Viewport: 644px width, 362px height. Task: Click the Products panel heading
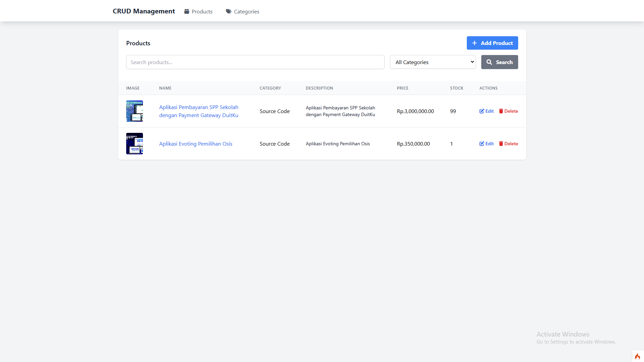point(138,43)
